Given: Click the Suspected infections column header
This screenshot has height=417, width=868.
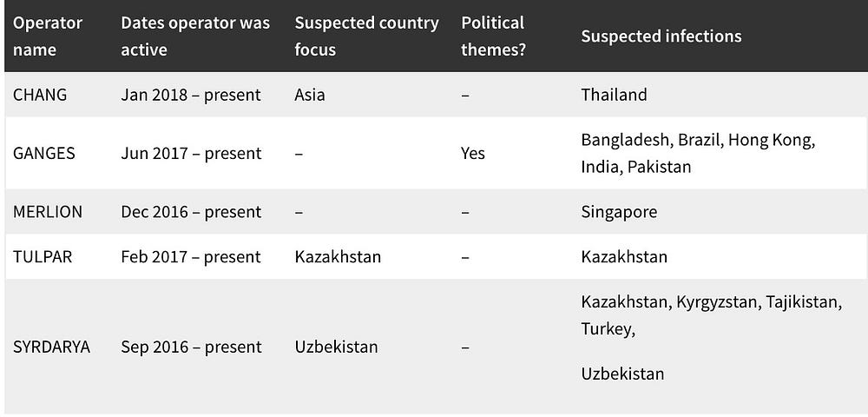Looking at the screenshot, I should [661, 36].
